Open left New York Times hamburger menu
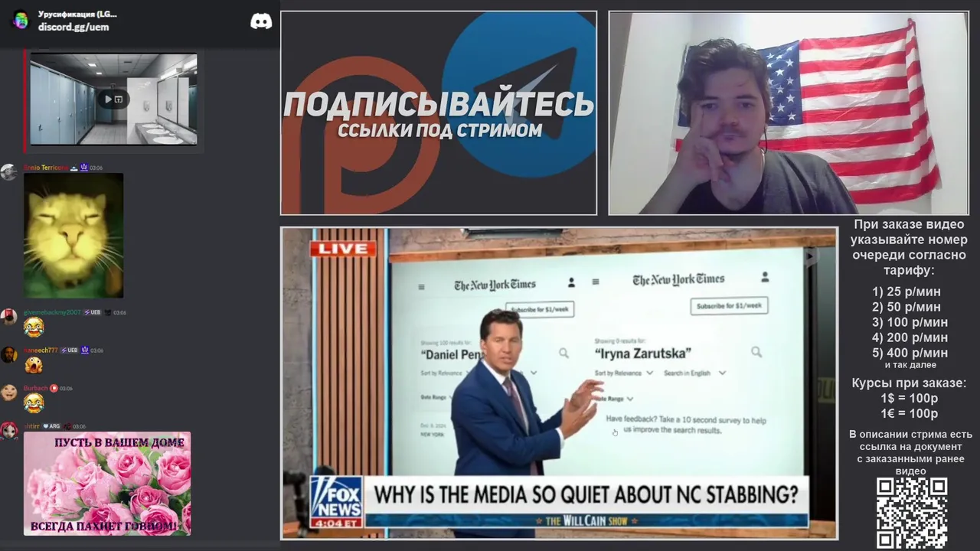Image resolution: width=980 pixels, height=551 pixels. 421,288
